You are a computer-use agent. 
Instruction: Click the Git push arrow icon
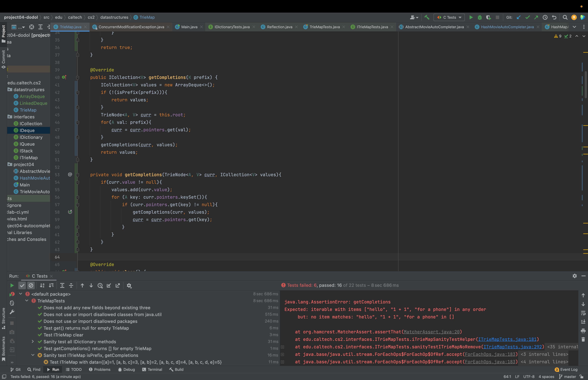(x=536, y=17)
